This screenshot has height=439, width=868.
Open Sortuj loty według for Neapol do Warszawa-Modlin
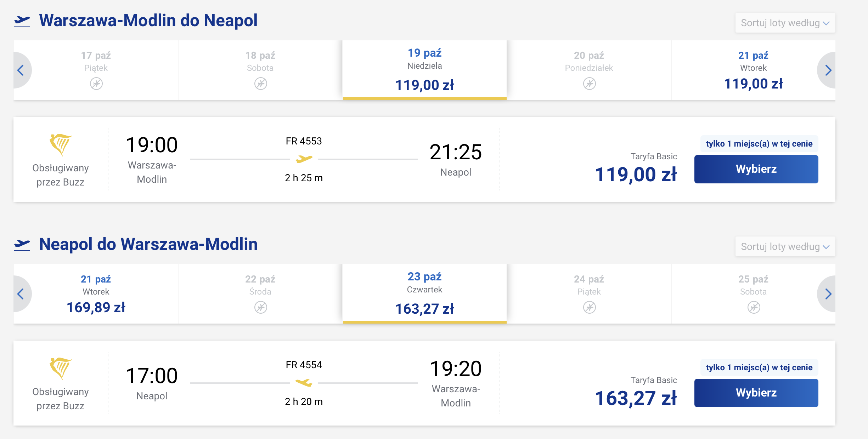(x=785, y=247)
